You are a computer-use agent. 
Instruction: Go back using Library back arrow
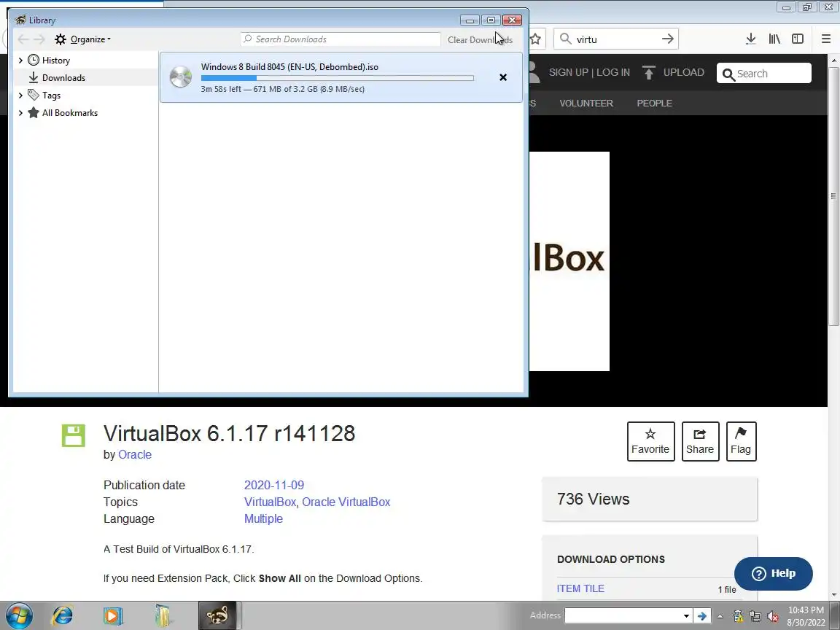pyautogui.click(x=23, y=39)
